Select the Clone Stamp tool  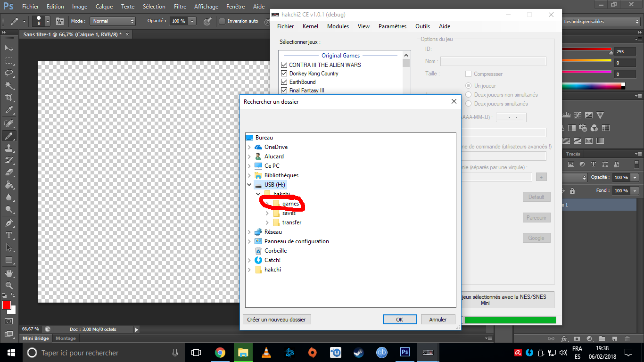pyautogui.click(x=9, y=148)
